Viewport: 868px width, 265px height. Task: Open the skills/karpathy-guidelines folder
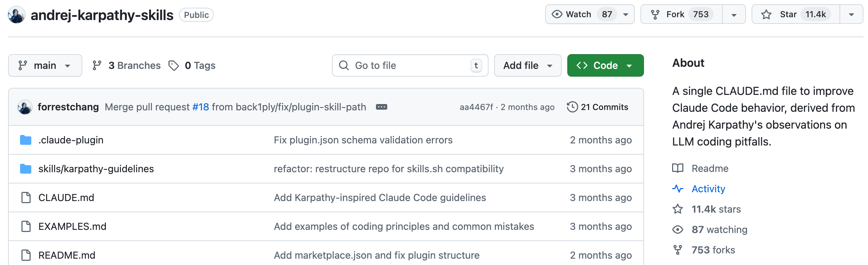[x=96, y=169]
